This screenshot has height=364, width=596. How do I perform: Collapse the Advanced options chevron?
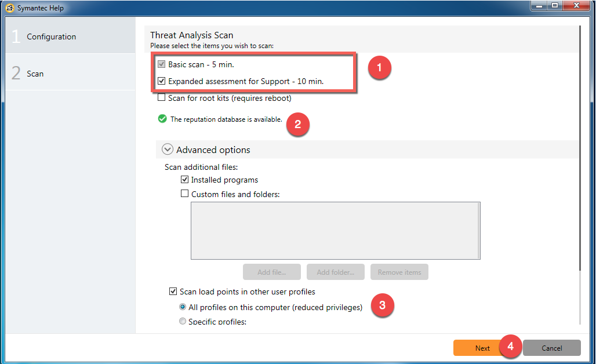(168, 150)
